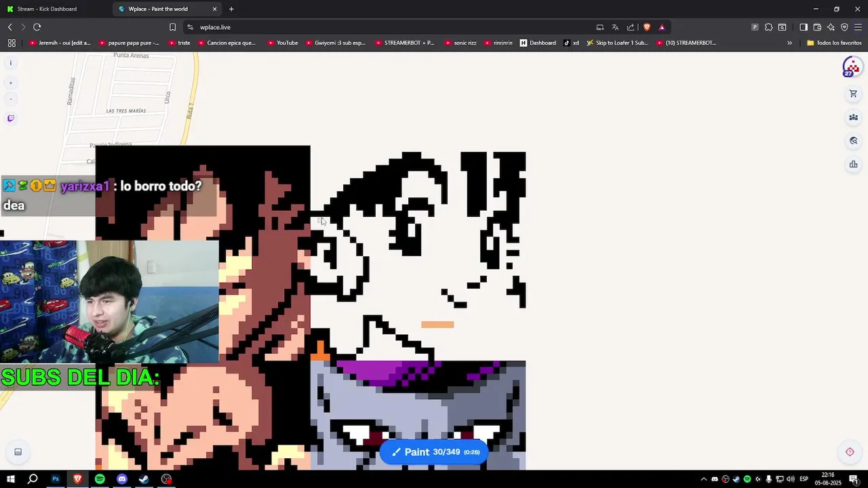Share this page icon
This screenshot has width=868, height=488.
[x=631, y=27]
